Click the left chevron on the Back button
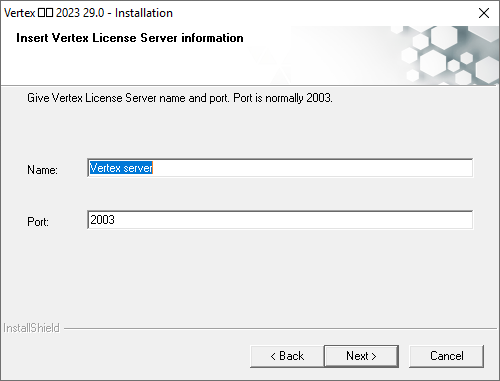 [273, 356]
